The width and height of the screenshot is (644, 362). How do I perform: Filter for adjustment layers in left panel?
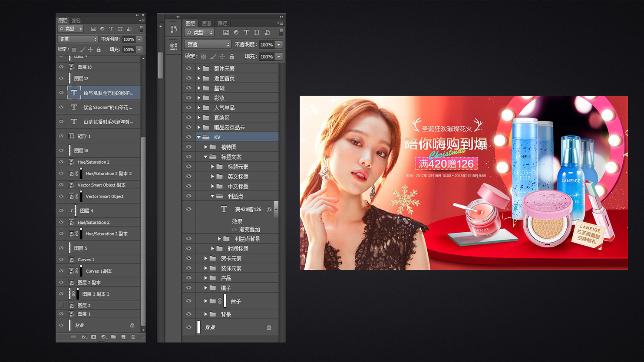click(x=102, y=29)
